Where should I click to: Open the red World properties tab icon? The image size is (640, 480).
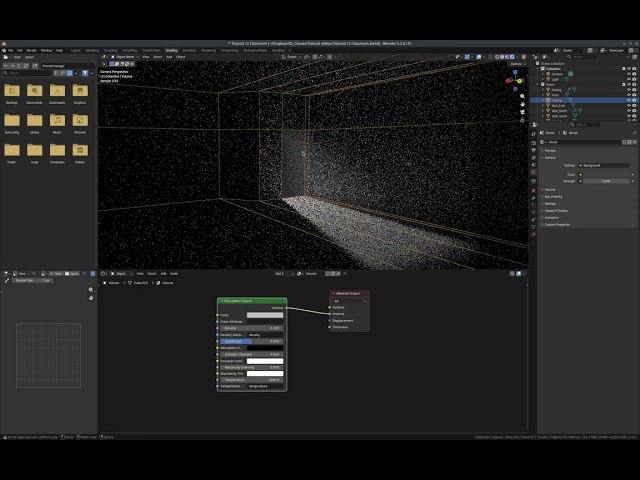(533, 172)
